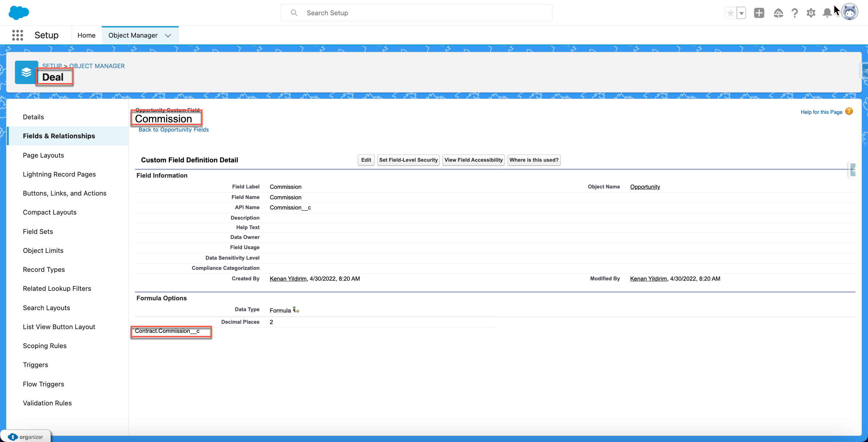Open Search Layouts sidebar item
This screenshot has width=868, height=442.
(x=46, y=308)
